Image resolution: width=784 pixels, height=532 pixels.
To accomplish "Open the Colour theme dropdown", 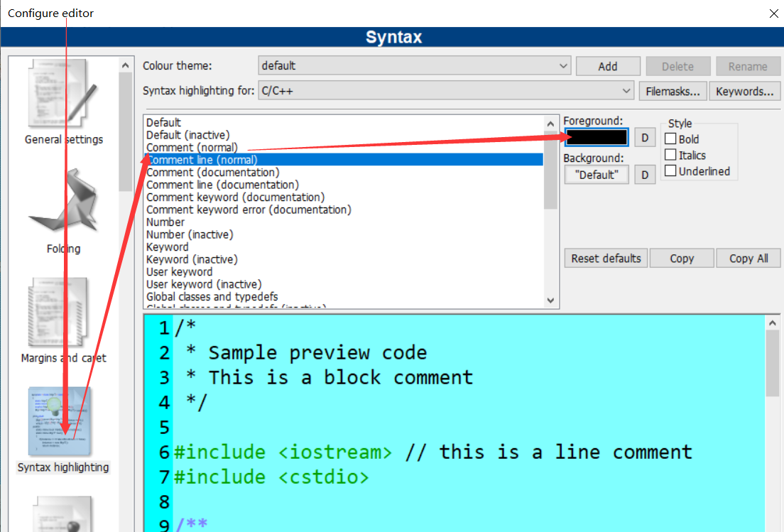I will (415, 66).
